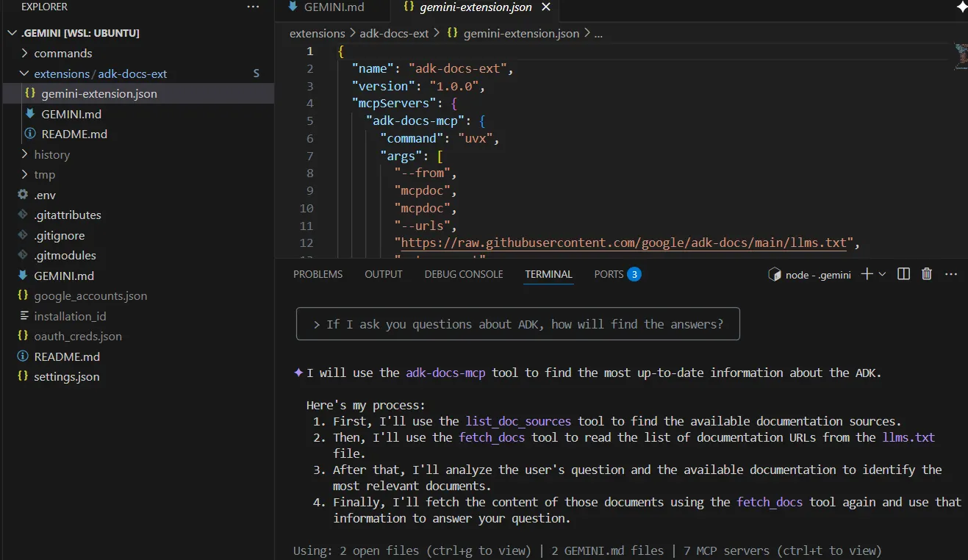Open the .env file with gear icon
Screen dimensions: 968x560
[x=45, y=195]
